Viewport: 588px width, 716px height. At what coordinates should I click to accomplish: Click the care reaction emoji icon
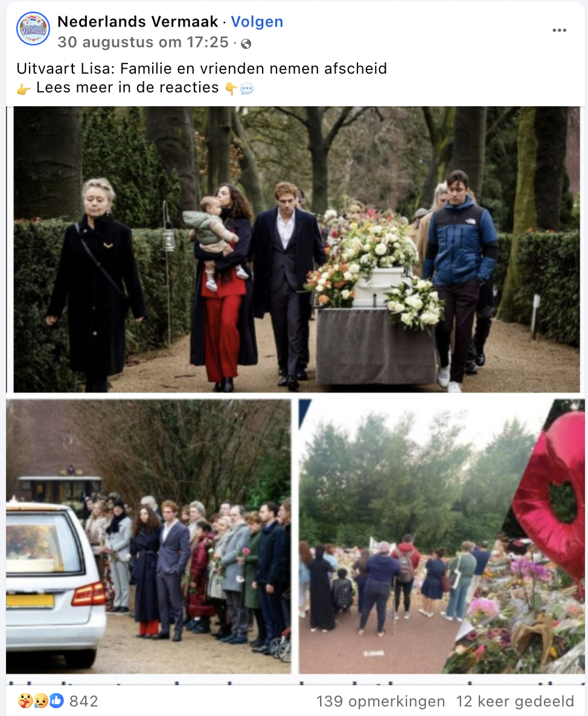tap(25, 700)
